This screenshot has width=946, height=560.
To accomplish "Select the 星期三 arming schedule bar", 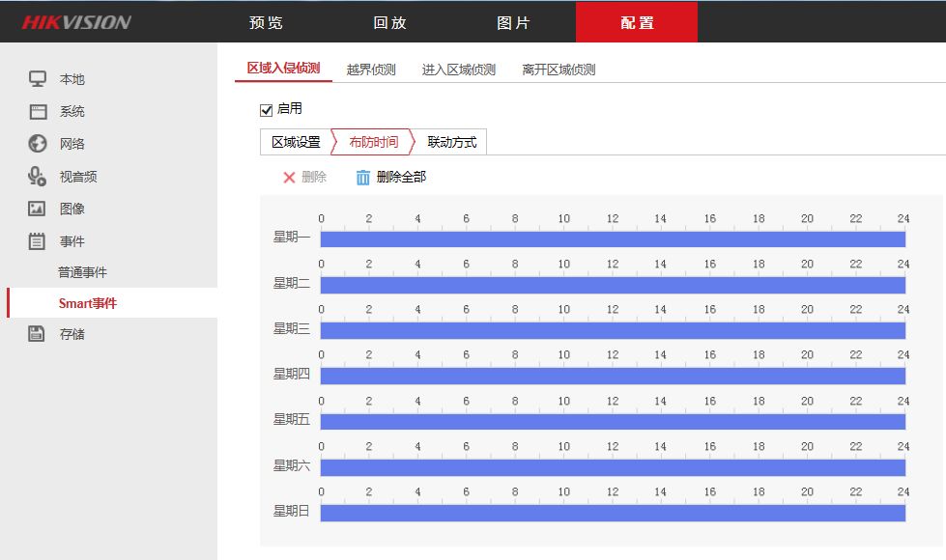I will tap(613, 329).
